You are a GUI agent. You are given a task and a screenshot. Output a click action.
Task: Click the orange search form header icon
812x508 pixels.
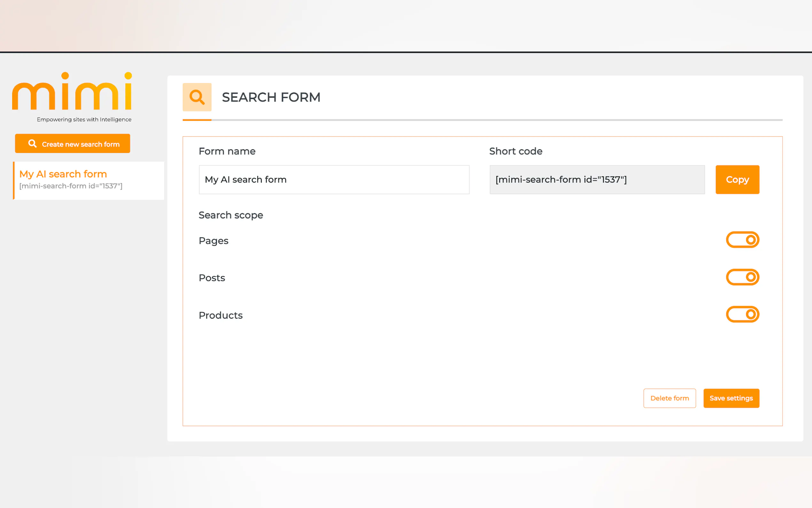(x=197, y=97)
